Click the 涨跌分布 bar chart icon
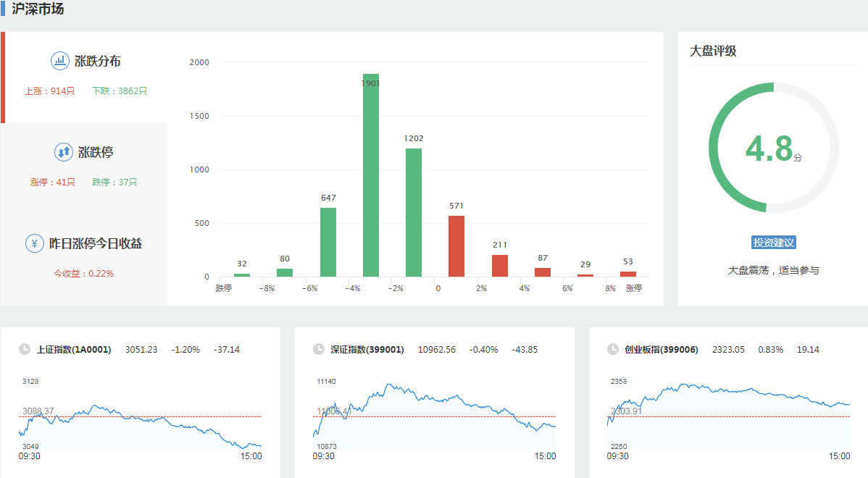The width and height of the screenshot is (868, 478). (59, 61)
